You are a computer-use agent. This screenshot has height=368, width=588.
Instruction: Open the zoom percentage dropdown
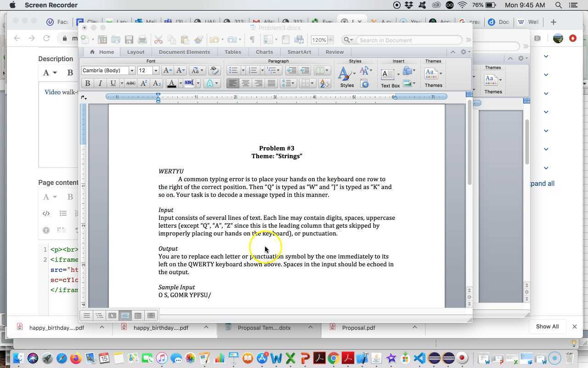tap(330, 40)
